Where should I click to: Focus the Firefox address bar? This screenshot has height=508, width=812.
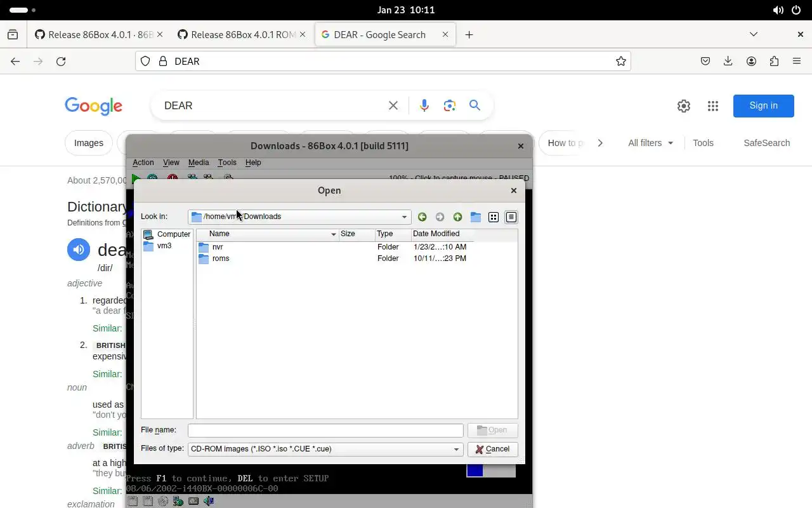tap(383, 61)
